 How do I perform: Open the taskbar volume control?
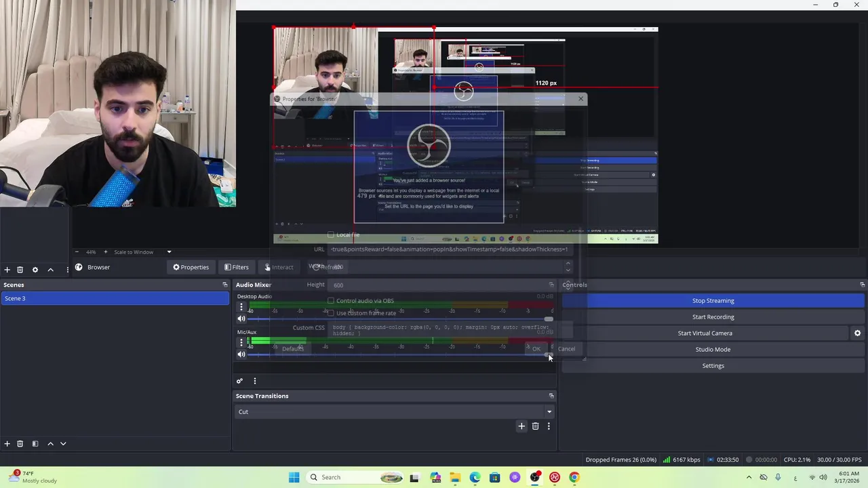[x=824, y=477]
